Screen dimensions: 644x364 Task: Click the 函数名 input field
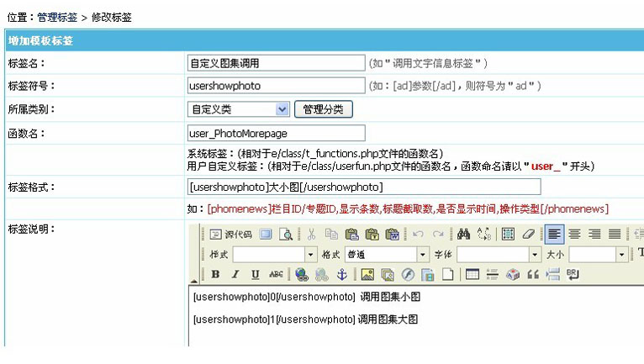click(x=276, y=133)
